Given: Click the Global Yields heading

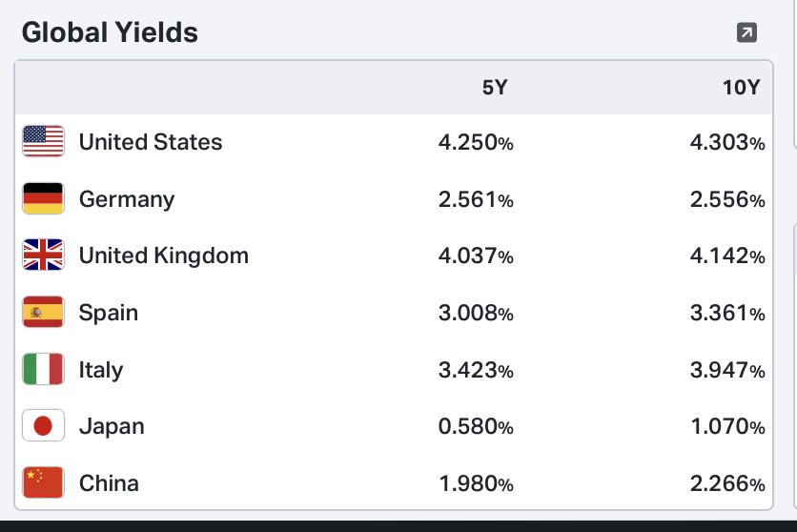Looking at the screenshot, I should (x=110, y=32).
